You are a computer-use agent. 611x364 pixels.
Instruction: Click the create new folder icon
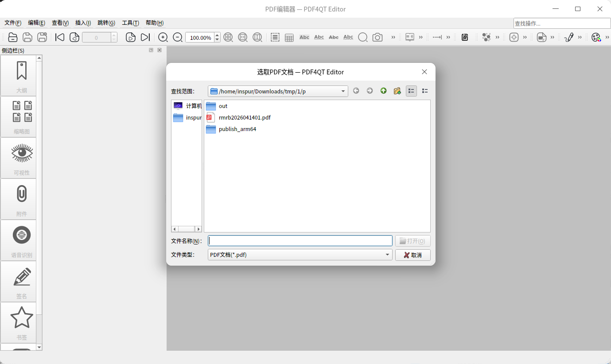pos(397,91)
